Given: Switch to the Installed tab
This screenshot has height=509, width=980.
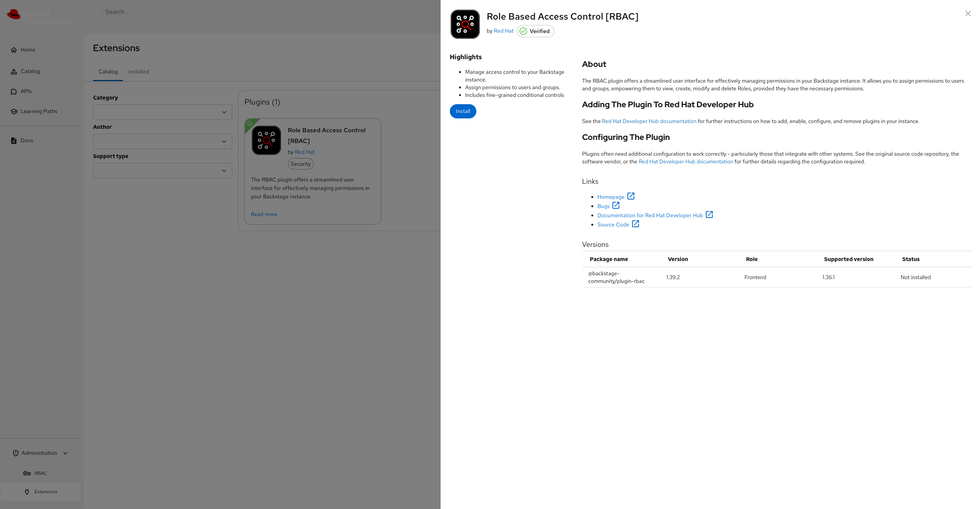Looking at the screenshot, I should click(x=138, y=72).
